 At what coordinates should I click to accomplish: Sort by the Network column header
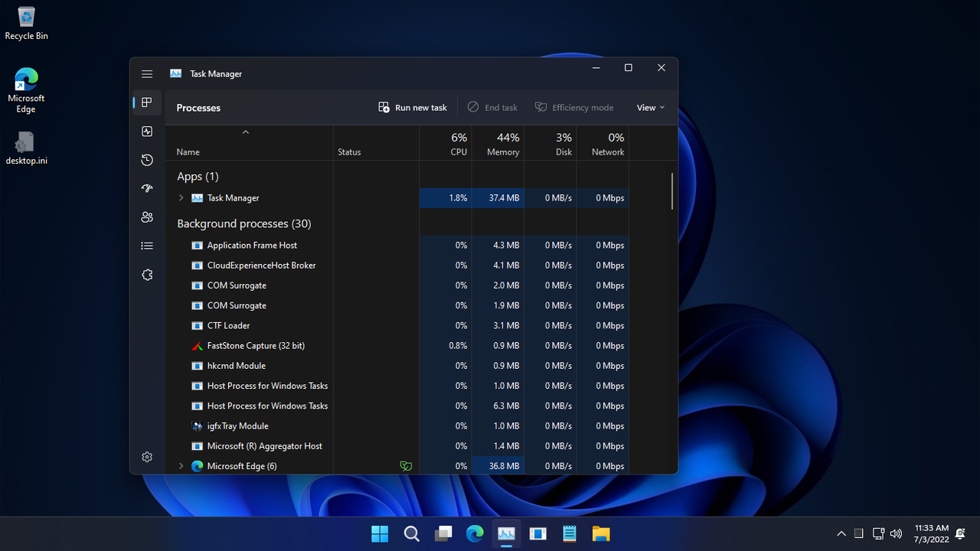pyautogui.click(x=603, y=143)
